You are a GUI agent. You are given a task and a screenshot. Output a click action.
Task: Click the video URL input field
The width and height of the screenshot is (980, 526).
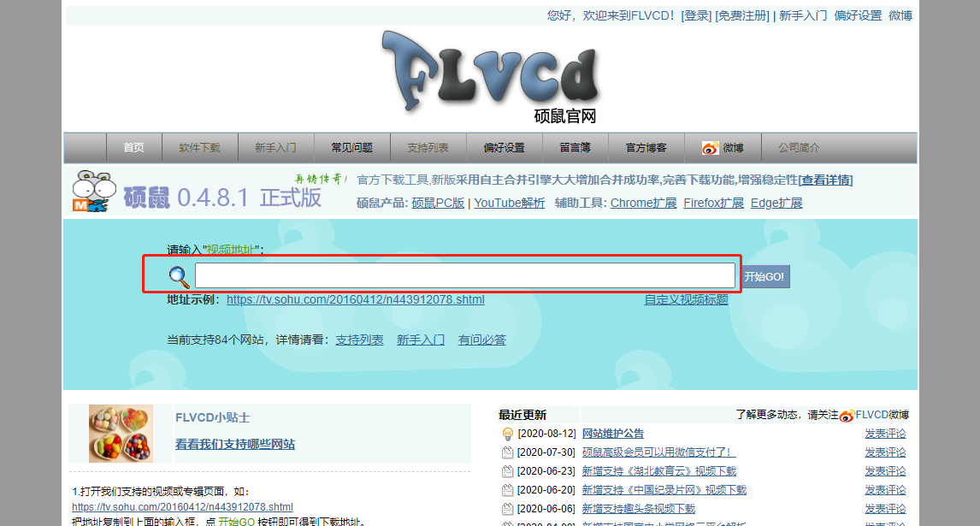point(465,275)
